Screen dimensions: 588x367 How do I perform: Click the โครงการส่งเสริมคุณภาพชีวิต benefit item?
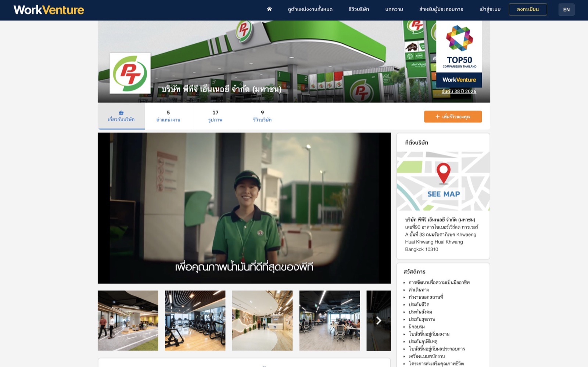[x=436, y=363]
